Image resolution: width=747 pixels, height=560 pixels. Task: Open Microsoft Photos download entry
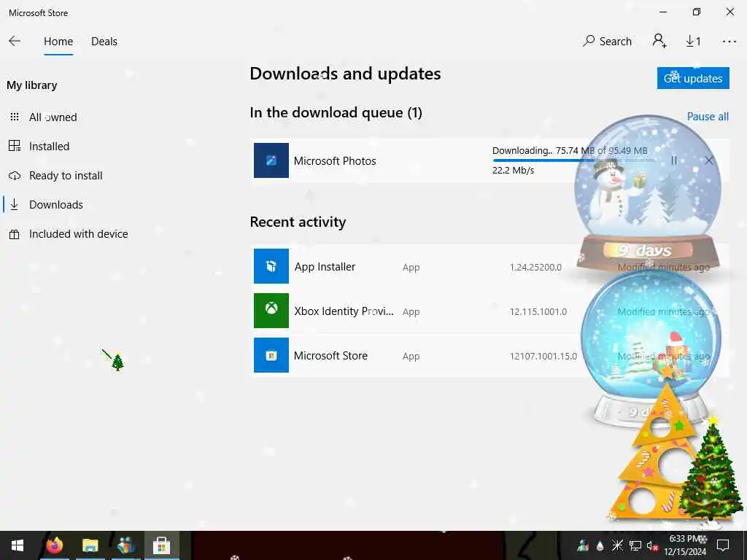click(x=489, y=160)
